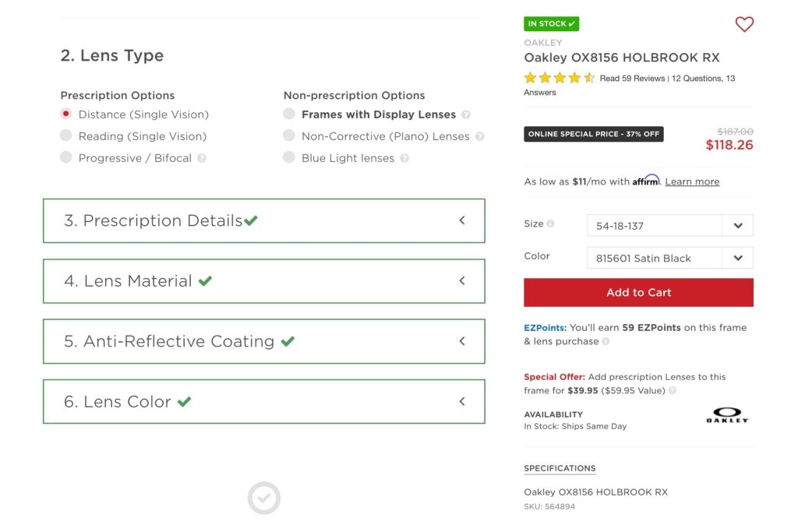This screenshot has height=532, width=798.
Task: Click the info icon beside Progressive / Bifocal
Action: coord(201,158)
